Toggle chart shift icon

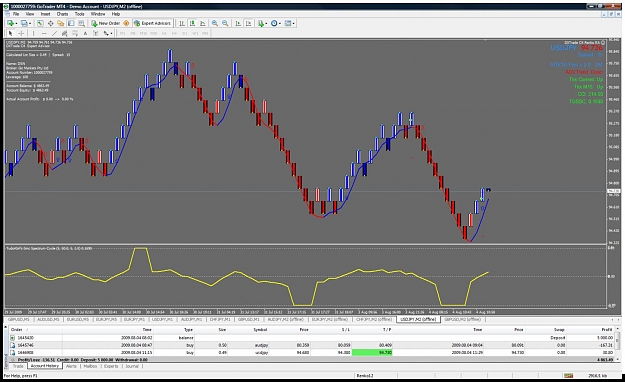[x=248, y=23]
